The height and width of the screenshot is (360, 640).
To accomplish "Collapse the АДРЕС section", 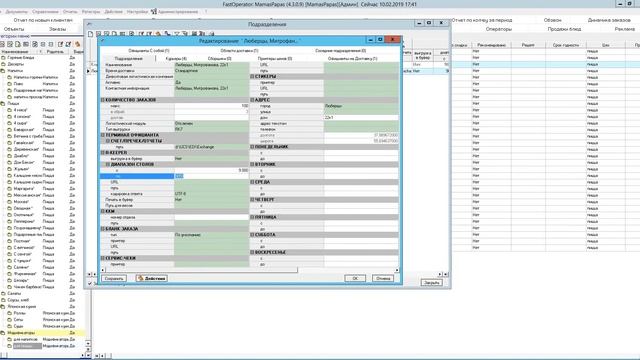I will (x=252, y=100).
